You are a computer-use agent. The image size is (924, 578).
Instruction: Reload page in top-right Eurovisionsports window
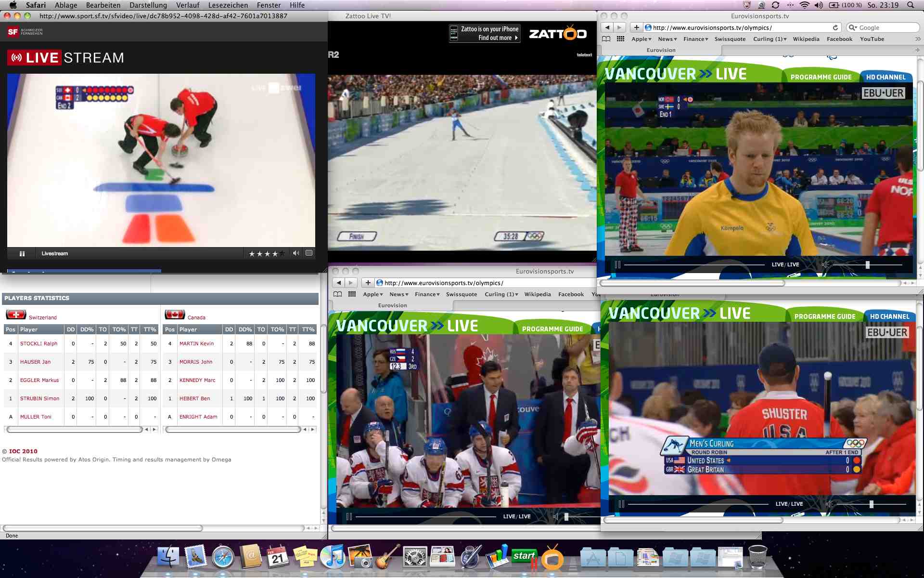tap(835, 27)
